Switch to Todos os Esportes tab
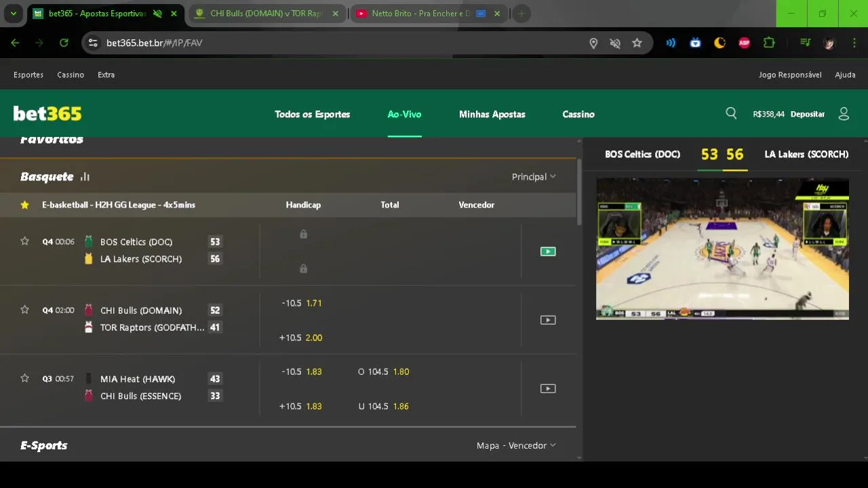Screen dimensions: 868x488 (x=313, y=114)
